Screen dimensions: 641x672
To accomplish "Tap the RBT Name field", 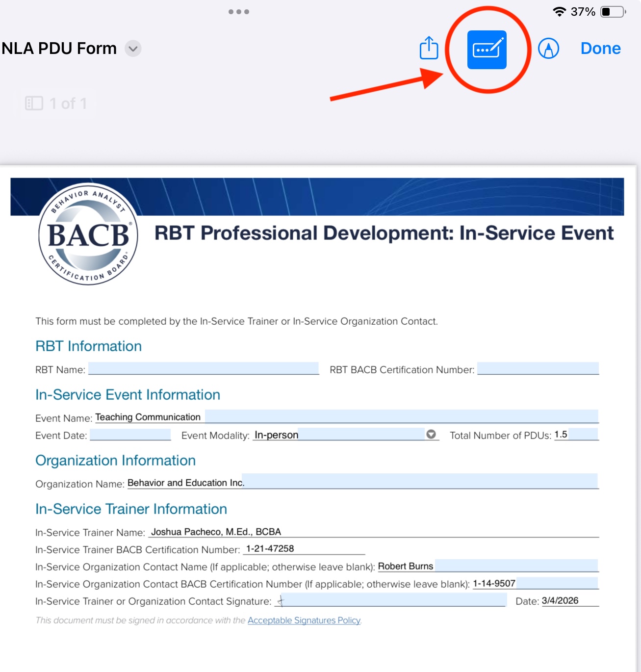I will [204, 368].
